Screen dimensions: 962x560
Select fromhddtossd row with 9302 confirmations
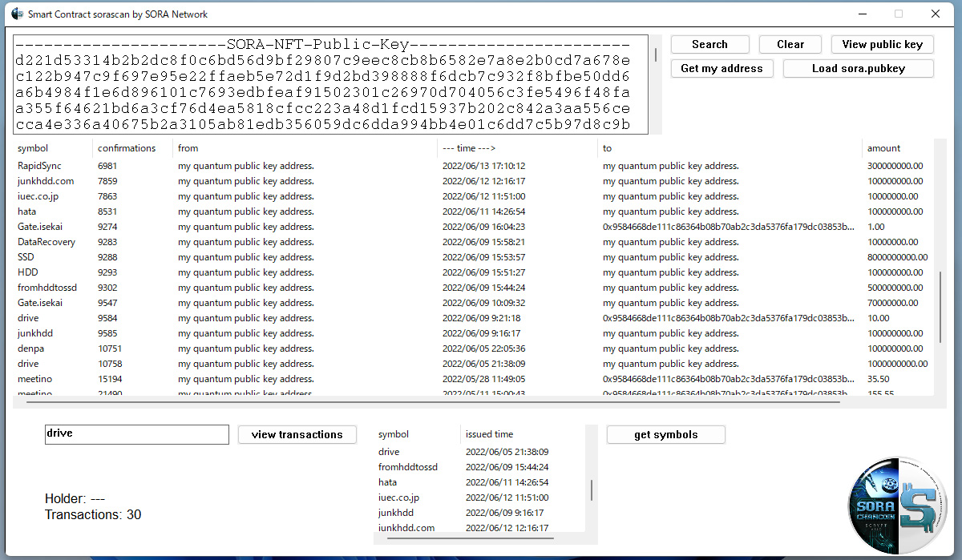pyautogui.click(x=474, y=288)
